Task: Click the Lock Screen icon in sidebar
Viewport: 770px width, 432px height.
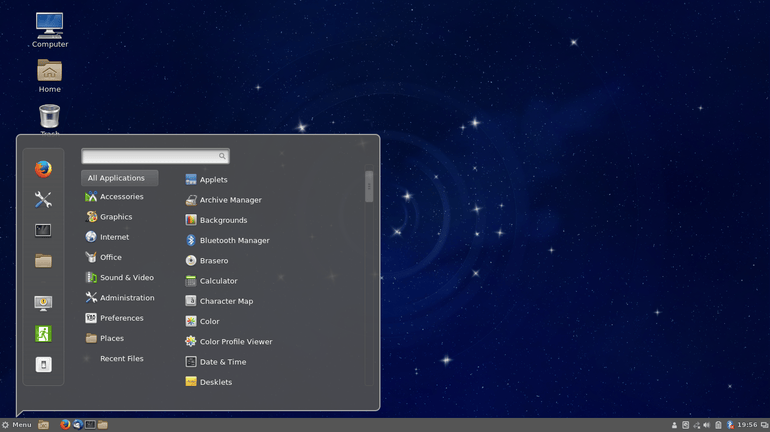Action: click(x=43, y=303)
